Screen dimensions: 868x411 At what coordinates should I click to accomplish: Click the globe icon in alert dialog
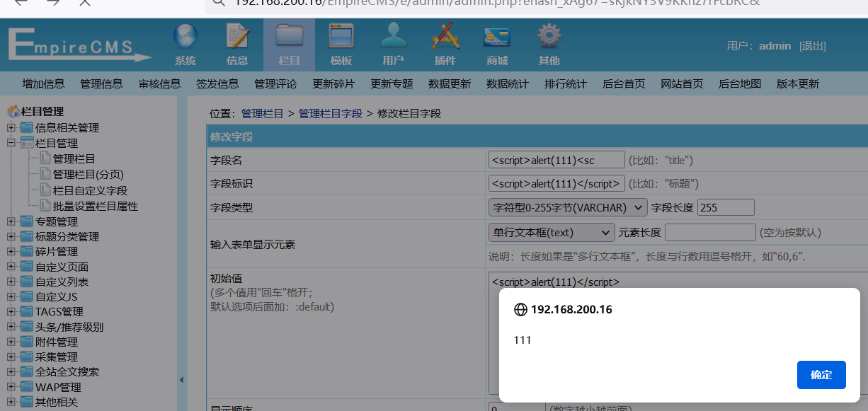[520, 309]
